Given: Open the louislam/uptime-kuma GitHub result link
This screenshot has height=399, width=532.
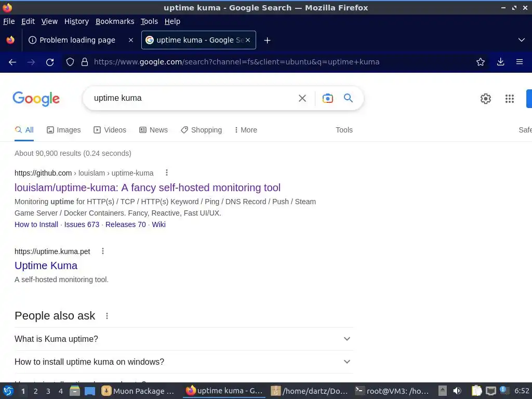Looking at the screenshot, I should pos(148,188).
